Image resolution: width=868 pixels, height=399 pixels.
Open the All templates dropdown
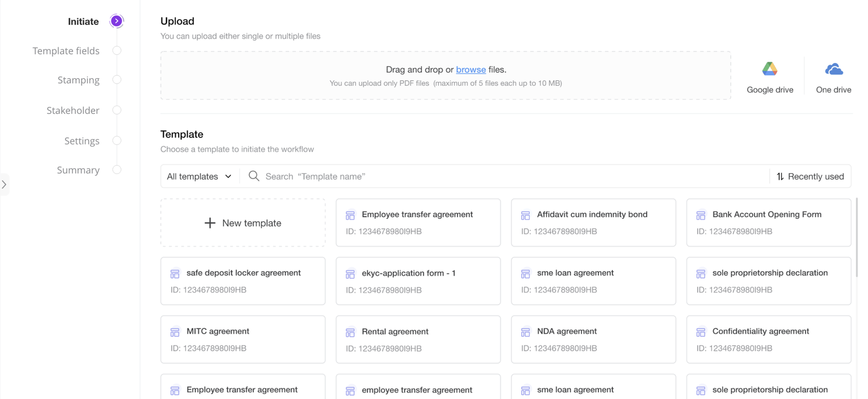[199, 176]
